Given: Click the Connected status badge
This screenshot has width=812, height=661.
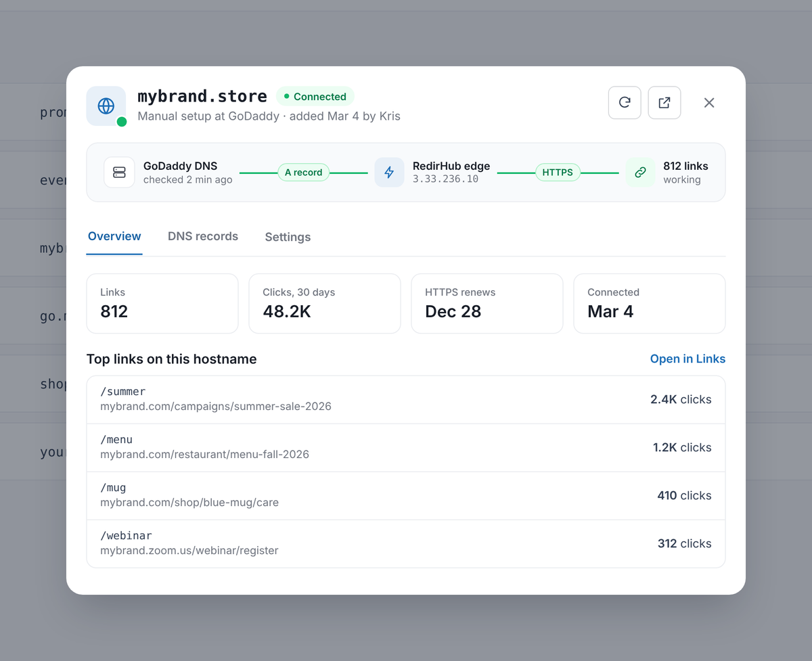Looking at the screenshot, I should (315, 97).
